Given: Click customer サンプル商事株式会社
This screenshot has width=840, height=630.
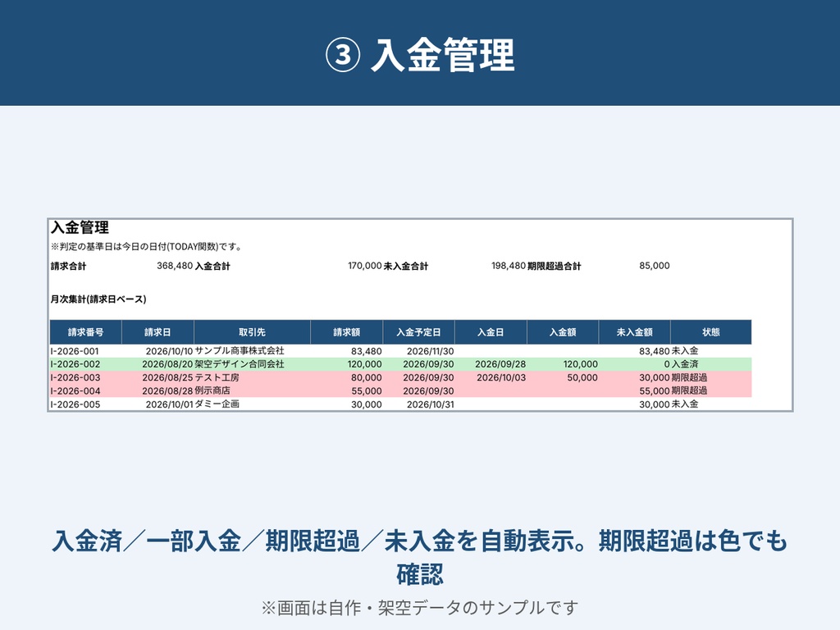Looking at the screenshot, I should point(240,351).
